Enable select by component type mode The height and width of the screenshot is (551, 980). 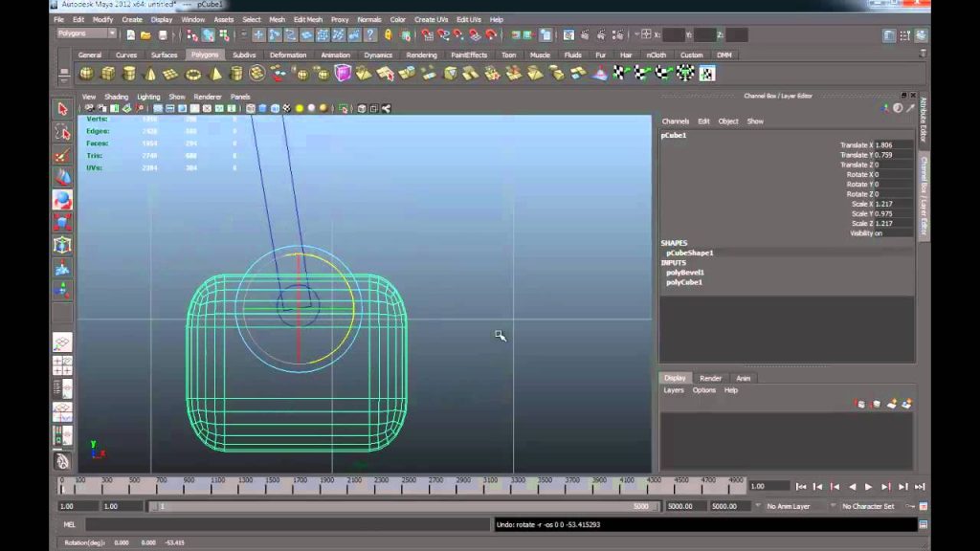[224, 35]
